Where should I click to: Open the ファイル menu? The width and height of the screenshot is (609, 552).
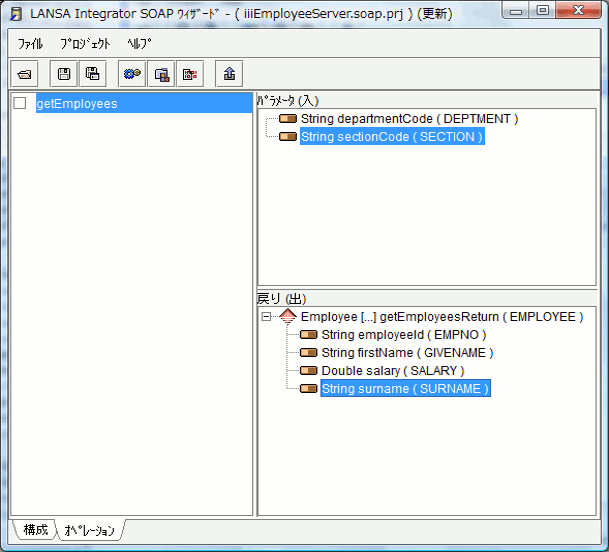(30, 44)
